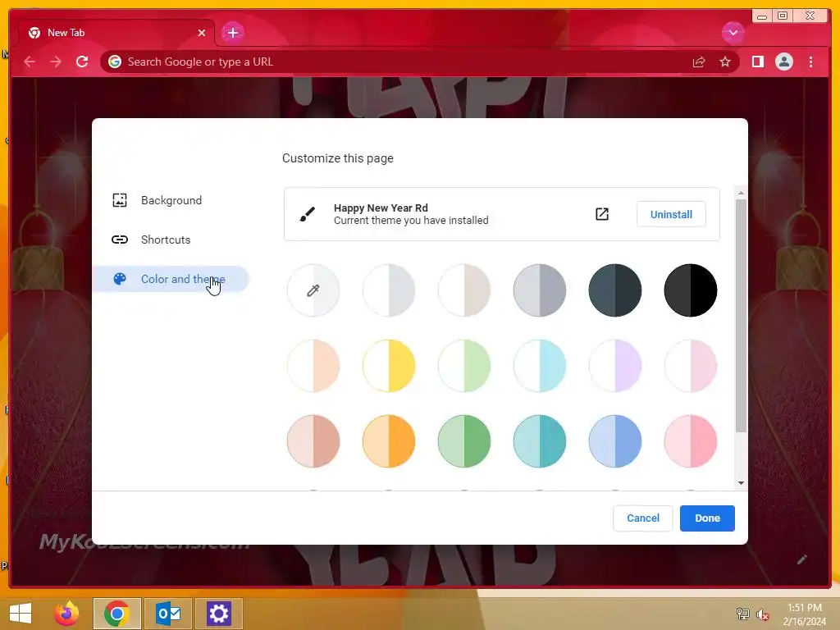Choose the white and light gray default swatch
Viewport: 840px width, 630px height.
(x=389, y=290)
